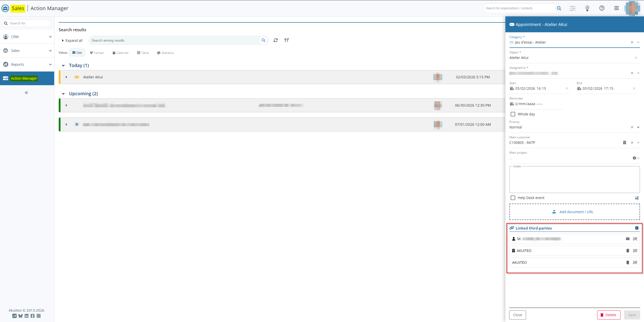Collapse the left sidebar double chevron
644x322 pixels.
tap(26, 93)
